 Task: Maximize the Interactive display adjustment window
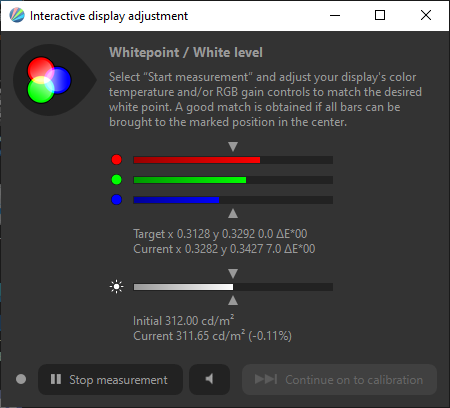coord(380,15)
